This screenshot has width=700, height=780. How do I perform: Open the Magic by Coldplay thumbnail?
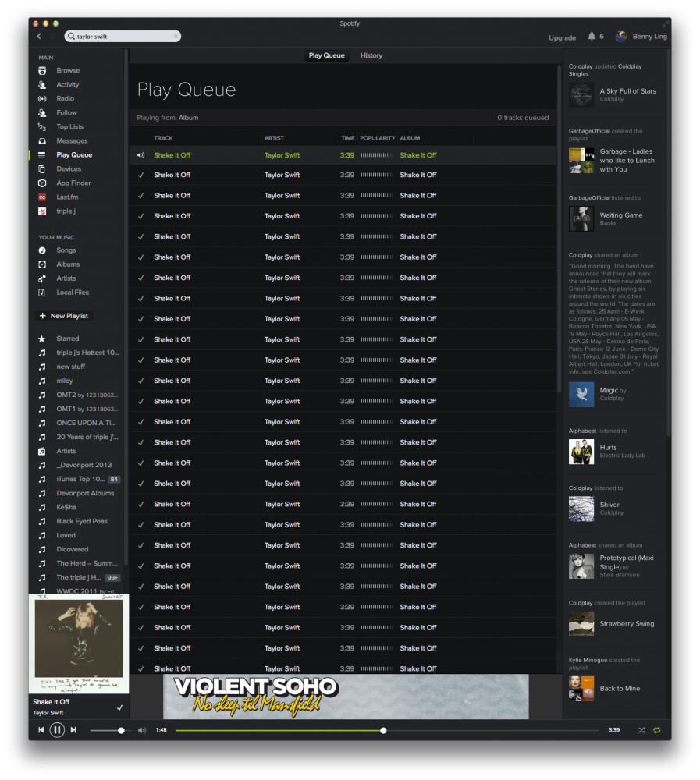click(581, 395)
